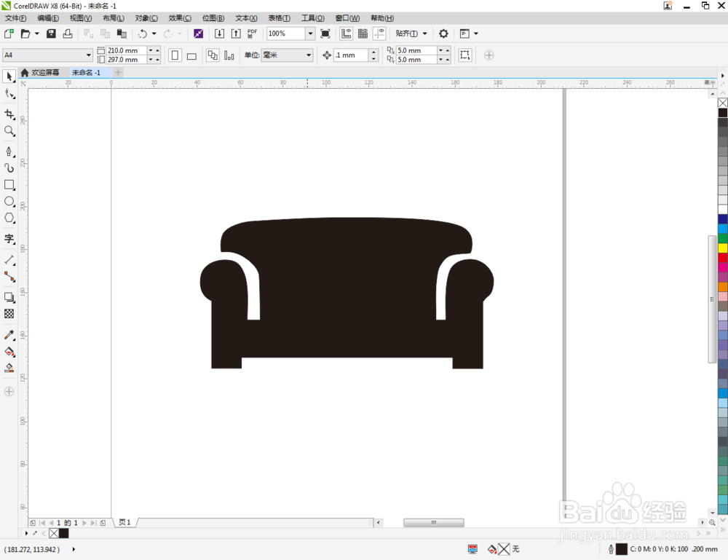
Task: Toggle Show Rulers button
Action: (346, 33)
